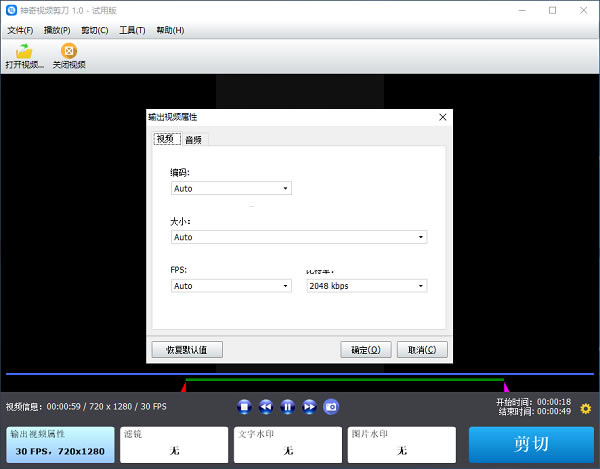
Task: Click the fast-forward playback button
Action: point(310,407)
